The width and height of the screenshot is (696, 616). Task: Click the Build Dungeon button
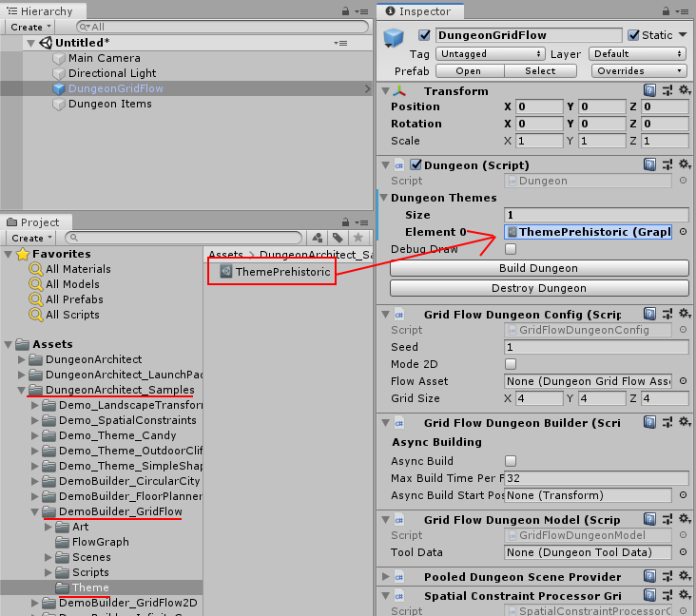[539, 268]
